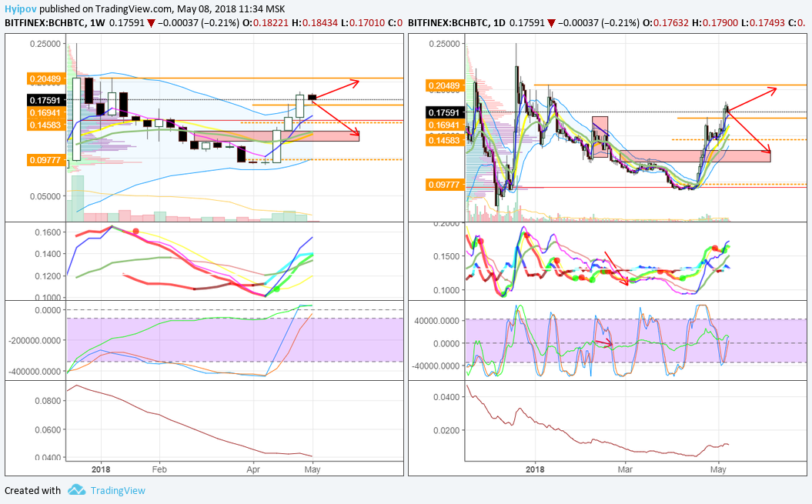Click the L:0.17010 low value in the weekly header
This screenshot has height=504, width=812.
click(x=363, y=23)
